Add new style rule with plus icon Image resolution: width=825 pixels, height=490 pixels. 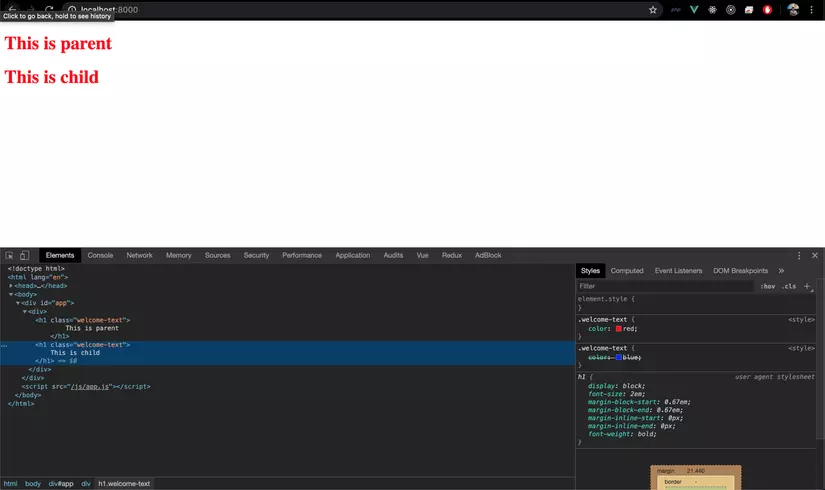click(807, 286)
